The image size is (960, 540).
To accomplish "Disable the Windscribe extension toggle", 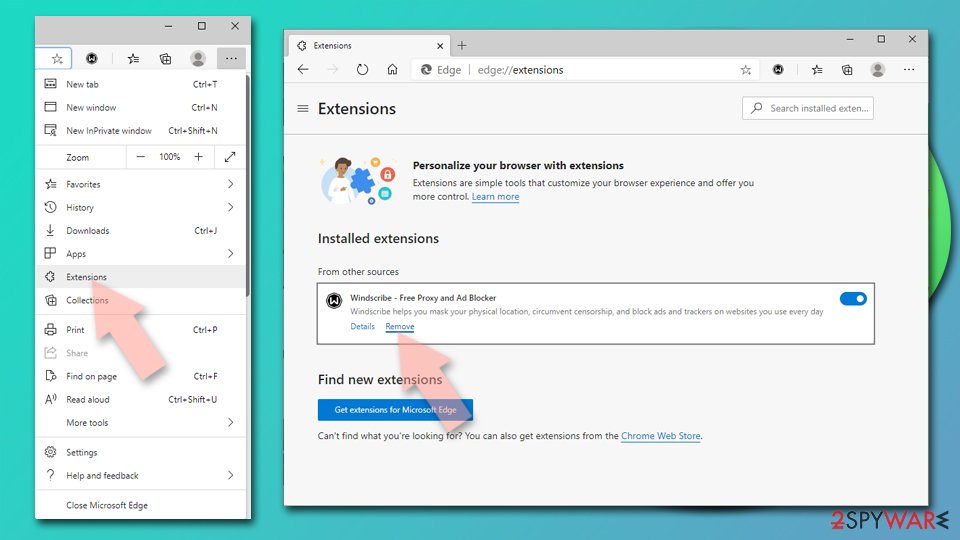I will (x=853, y=299).
